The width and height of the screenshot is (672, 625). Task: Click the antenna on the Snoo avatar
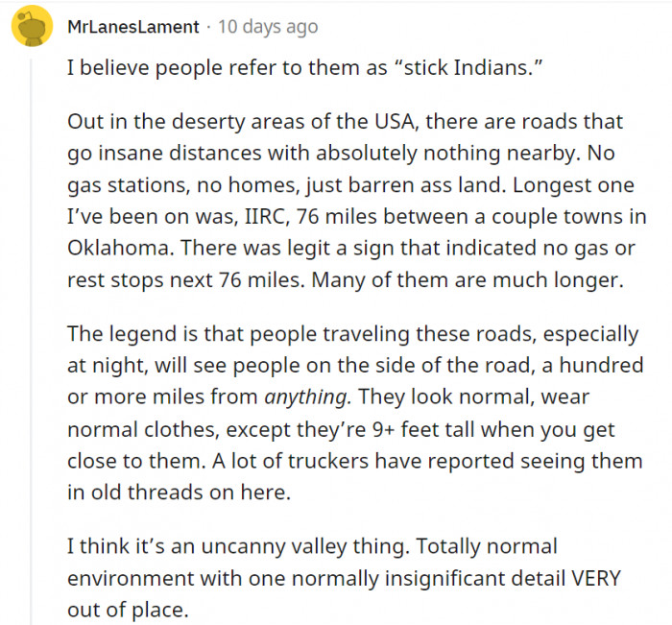(x=23, y=17)
